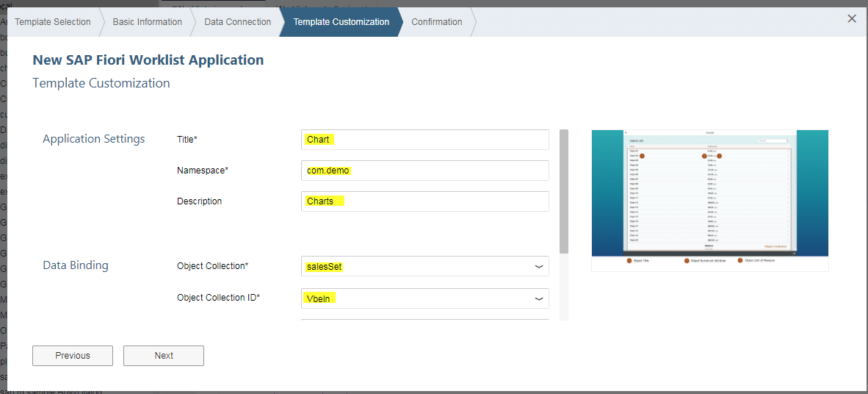Image resolution: width=868 pixels, height=394 pixels.
Task: Click the worklist template preview thumbnail
Action: pos(709,193)
